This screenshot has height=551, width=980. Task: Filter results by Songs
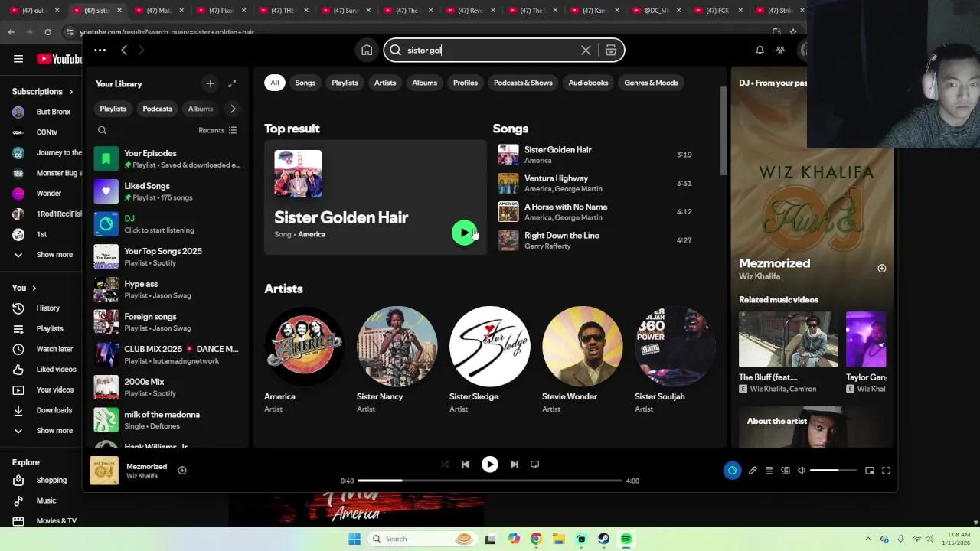click(305, 83)
